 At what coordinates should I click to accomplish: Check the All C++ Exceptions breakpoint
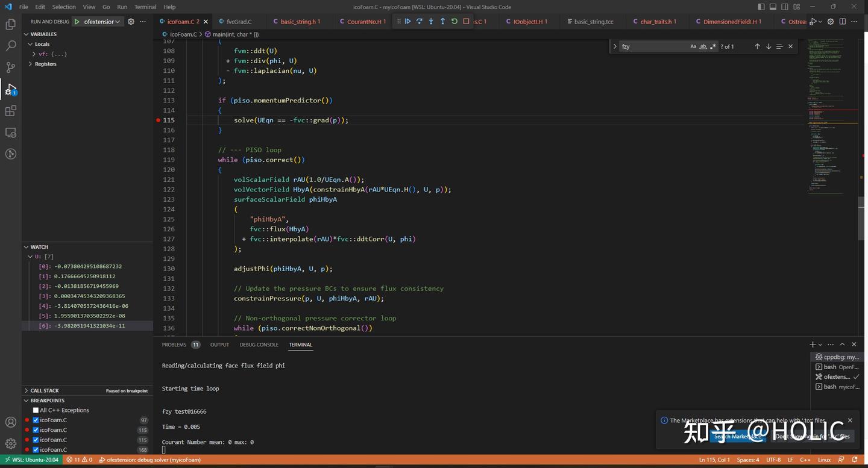click(34, 410)
